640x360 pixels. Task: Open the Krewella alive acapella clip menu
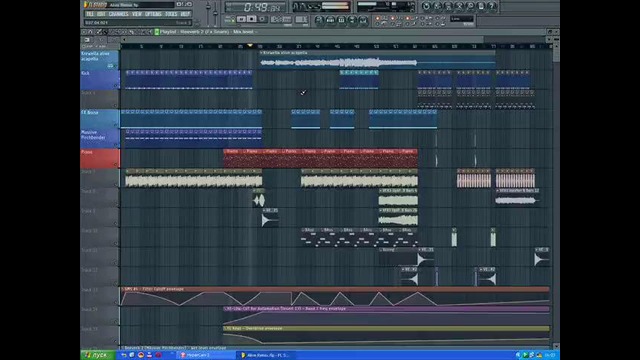coord(261,53)
